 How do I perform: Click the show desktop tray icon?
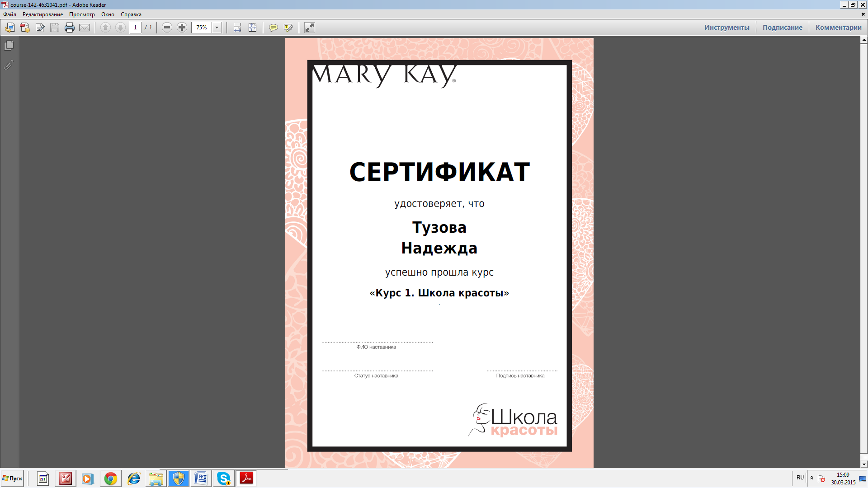[863, 479]
